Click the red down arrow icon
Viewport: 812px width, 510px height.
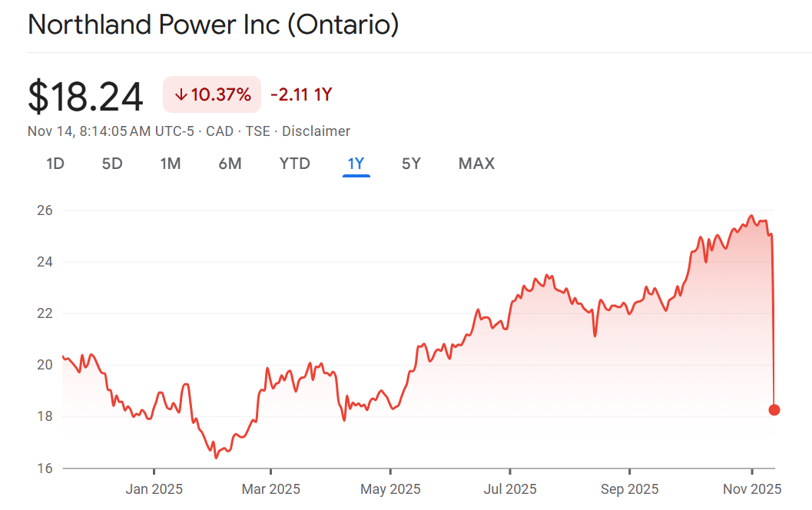coord(181,95)
